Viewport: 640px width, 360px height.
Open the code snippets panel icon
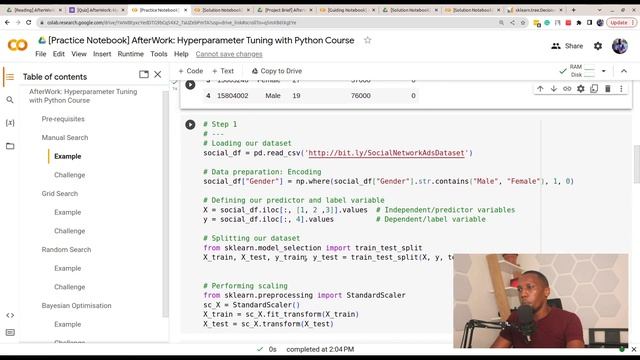[10, 315]
